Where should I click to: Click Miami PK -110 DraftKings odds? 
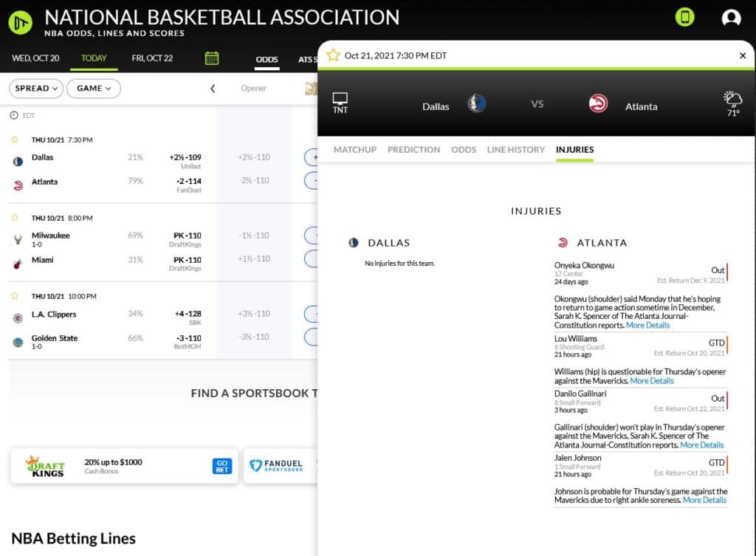pyautogui.click(x=185, y=264)
